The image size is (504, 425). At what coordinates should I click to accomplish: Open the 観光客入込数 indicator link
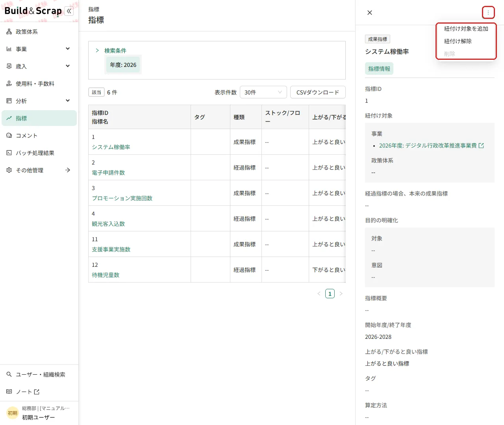(108, 224)
